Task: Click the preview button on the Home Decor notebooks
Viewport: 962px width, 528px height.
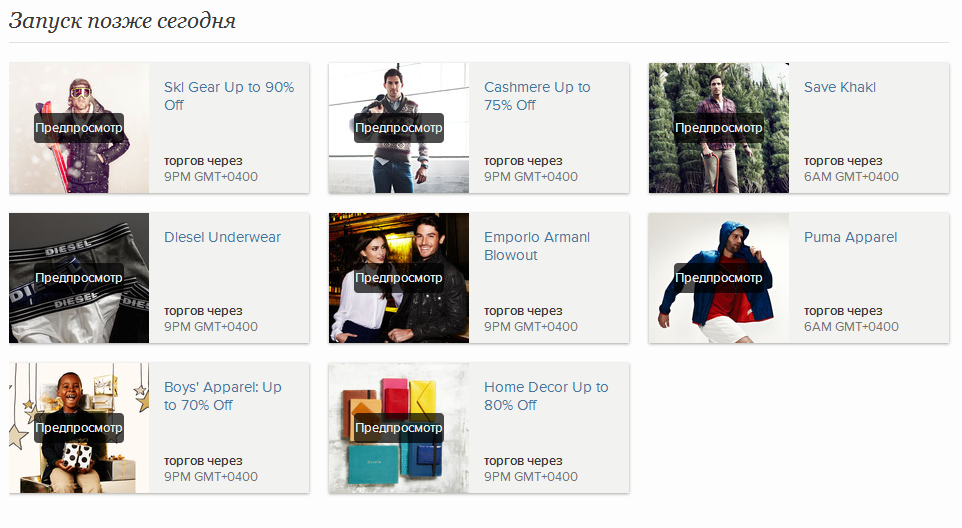Action: (x=399, y=428)
